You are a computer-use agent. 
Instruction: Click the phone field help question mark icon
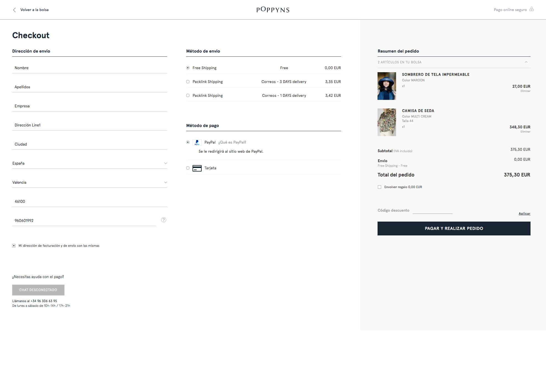pos(163,220)
